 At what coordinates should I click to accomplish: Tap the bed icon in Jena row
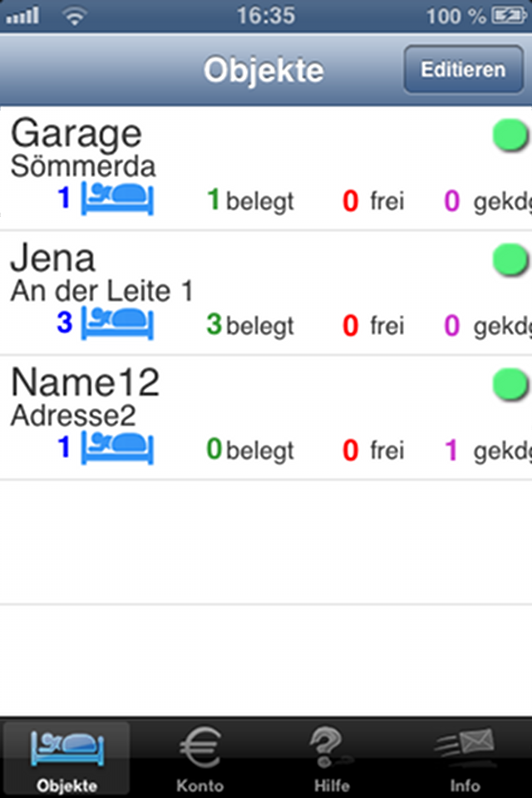pyautogui.click(x=117, y=323)
